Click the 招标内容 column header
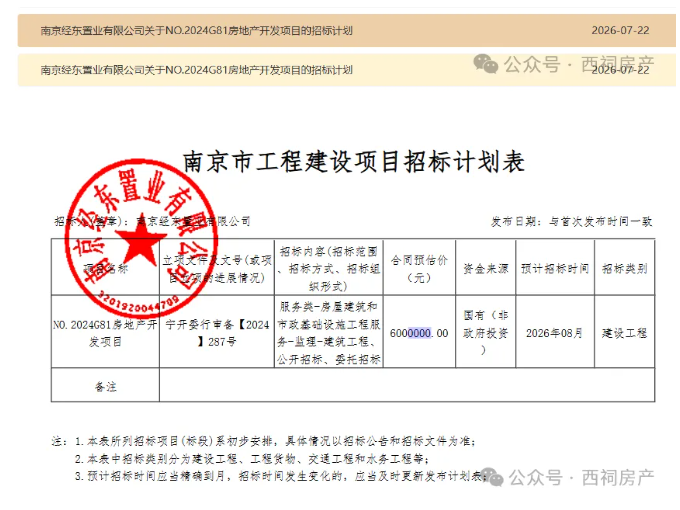The image size is (680, 510). tap(329, 269)
